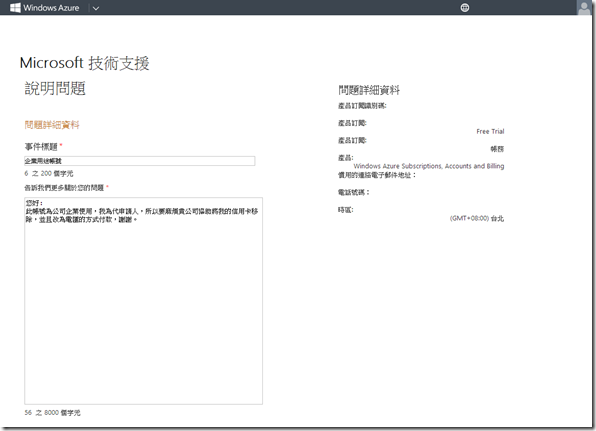Image resolution: width=596 pixels, height=431 pixels.
Task: Open the user account avatar
Action: (x=584, y=8)
